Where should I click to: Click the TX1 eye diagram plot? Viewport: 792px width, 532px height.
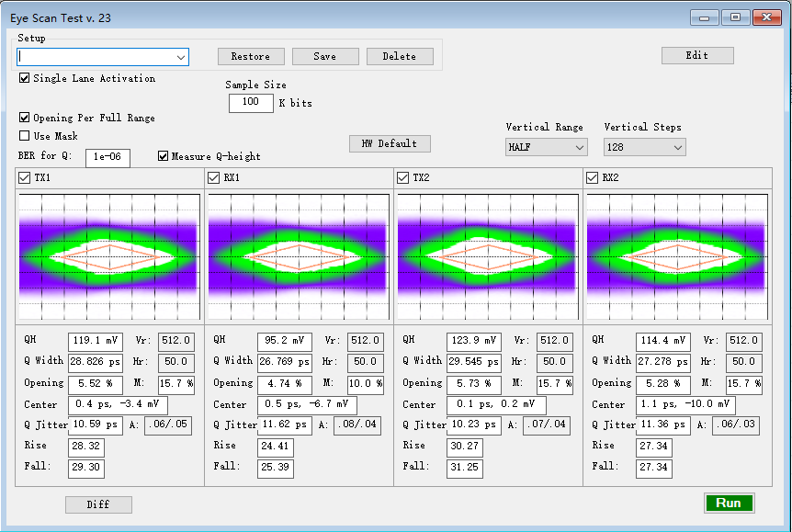[x=109, y=256]
